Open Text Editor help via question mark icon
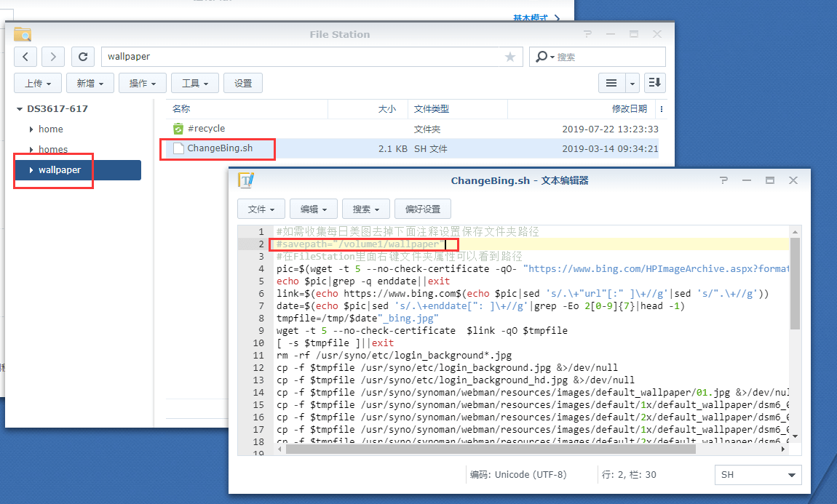This screenshot has height=504, width=837. coord(723,180)
